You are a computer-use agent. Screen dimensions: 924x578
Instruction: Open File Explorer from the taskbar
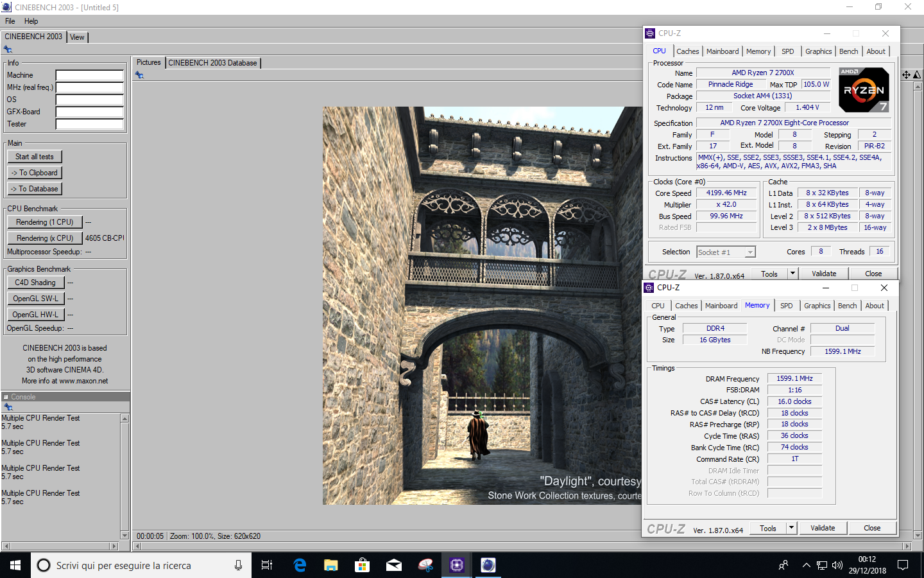tap(331, 565)
